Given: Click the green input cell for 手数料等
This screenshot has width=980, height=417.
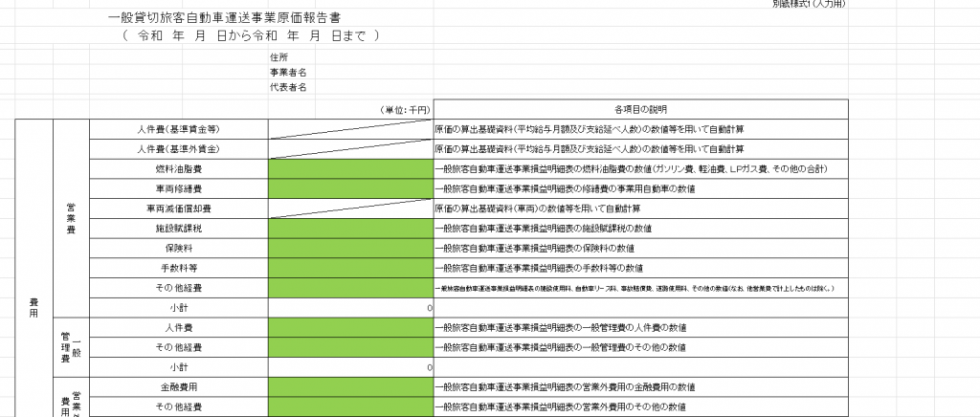Looking at the screenshot, I should pos(350,269).
